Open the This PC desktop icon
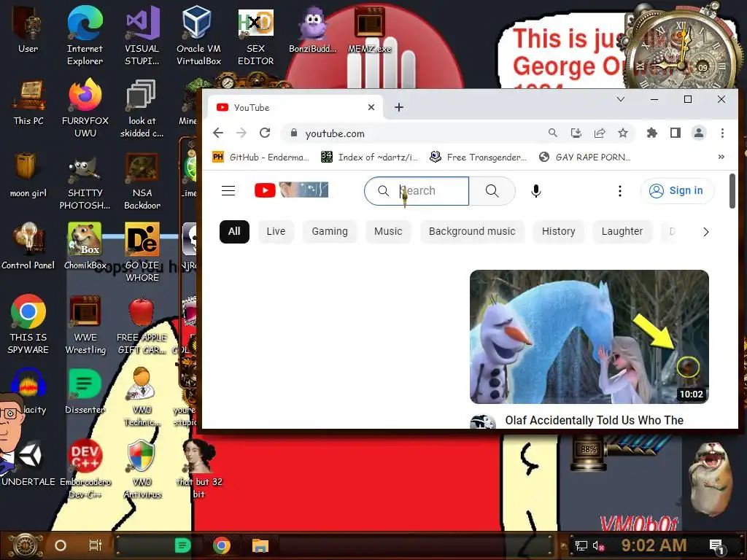This screenshot has width=747, height=560. [28, 102]
